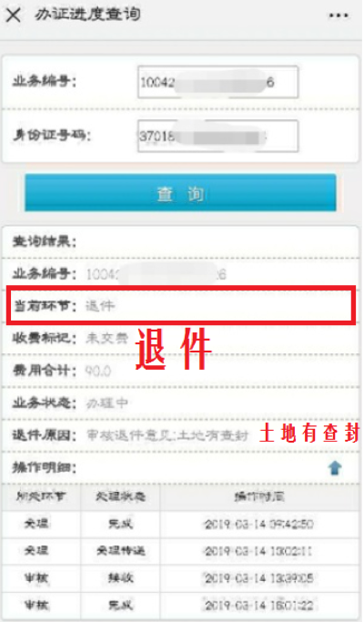
Task: Click the 收费标记 未交费 row
Action: pyautogui.click(x=180, y=339)
